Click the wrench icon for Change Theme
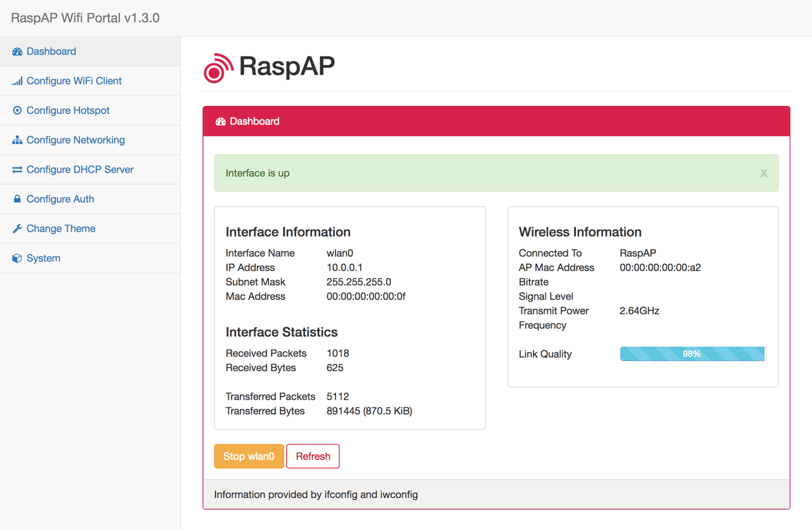812x529 pixels. point(17,229)
